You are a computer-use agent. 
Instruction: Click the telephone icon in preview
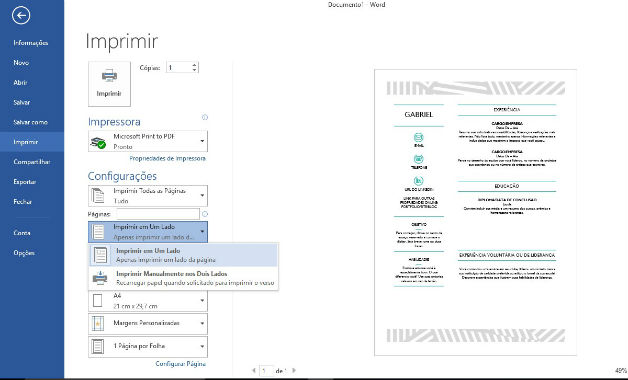coord(419,159)
